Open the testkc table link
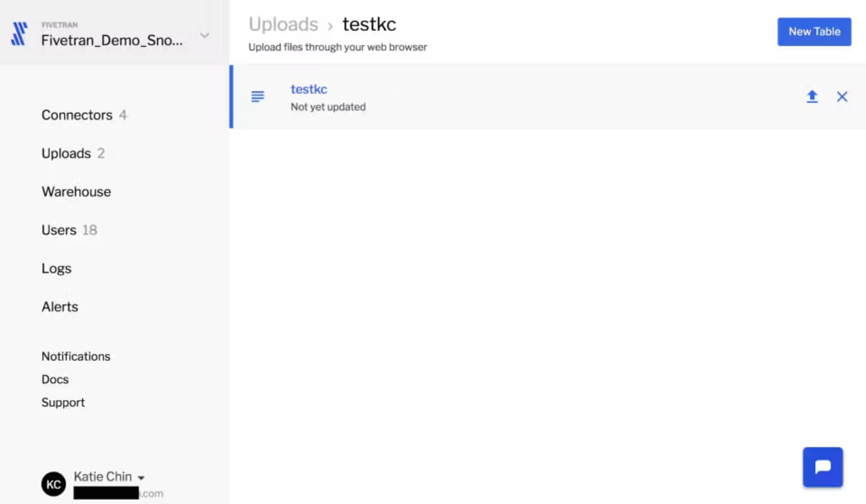The height and width of the screenshot is (504, 866). tap(309, 89)
